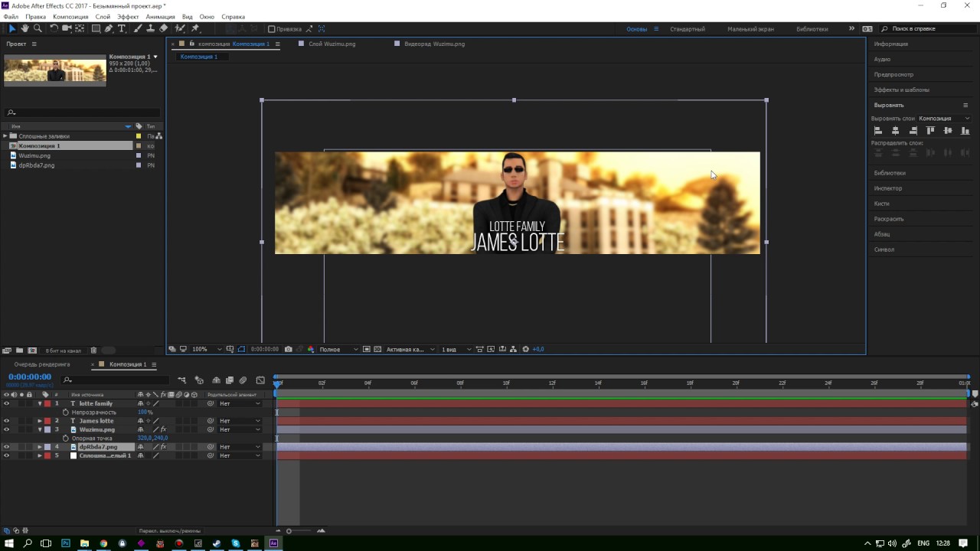Screen dimensions: 980x551
Task: Hide the lotte family layer eye
Action: click(6, 403)
